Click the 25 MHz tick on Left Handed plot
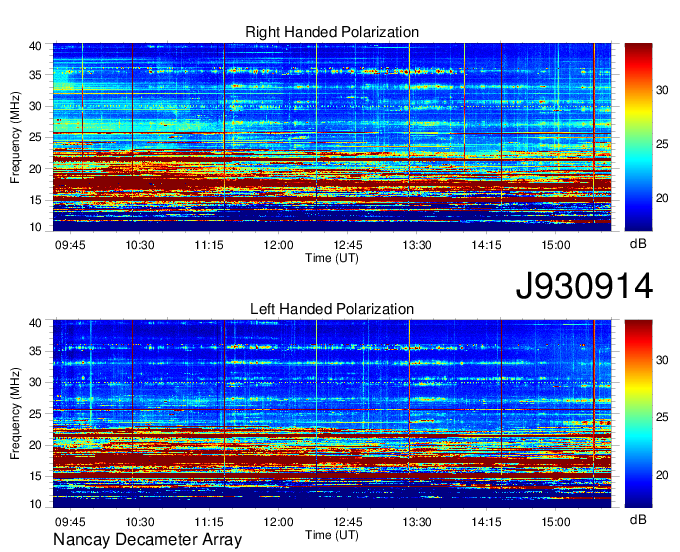 [x=35, y=414]
